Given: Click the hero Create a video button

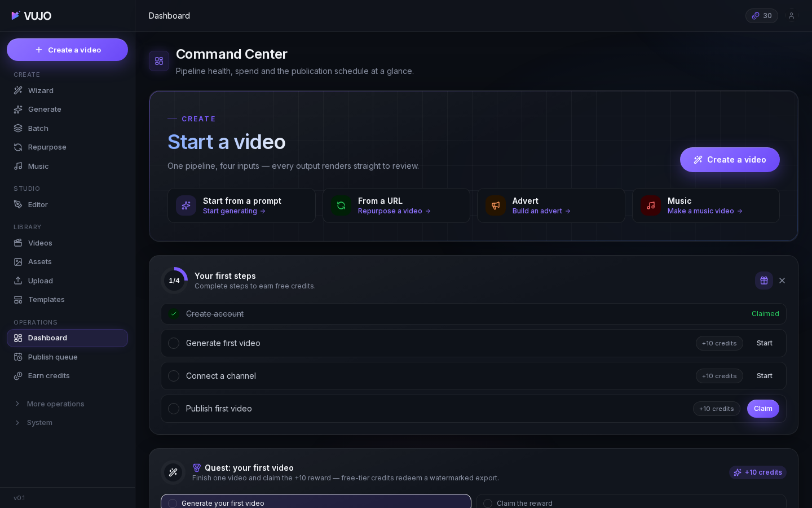Looking at the screenshot, I should (x=730, y=160).
